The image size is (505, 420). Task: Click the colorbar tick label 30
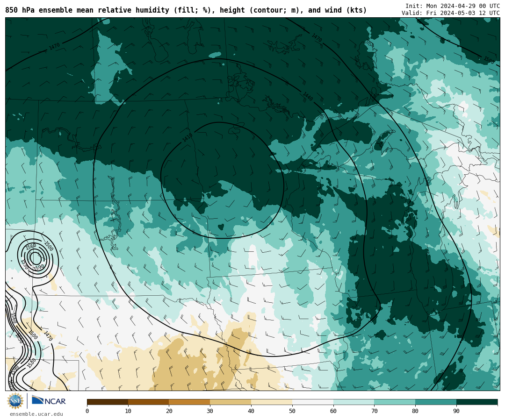point(210,411)
